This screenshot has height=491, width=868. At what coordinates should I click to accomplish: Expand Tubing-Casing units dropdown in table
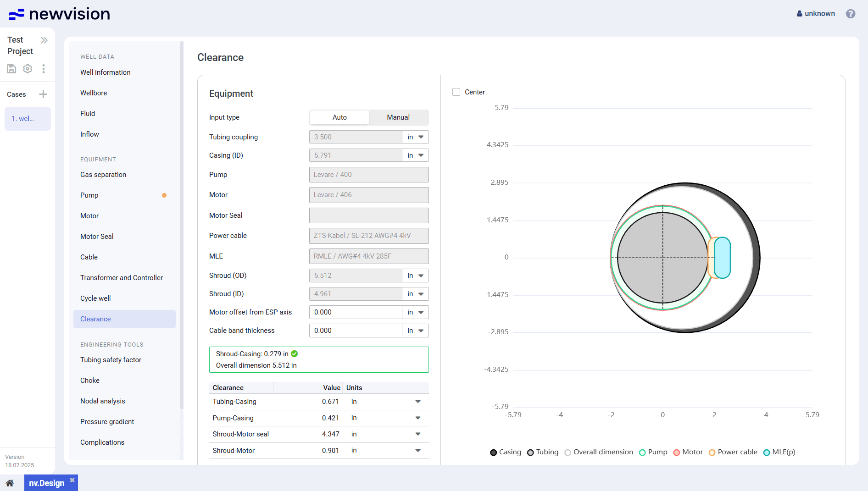417,402
